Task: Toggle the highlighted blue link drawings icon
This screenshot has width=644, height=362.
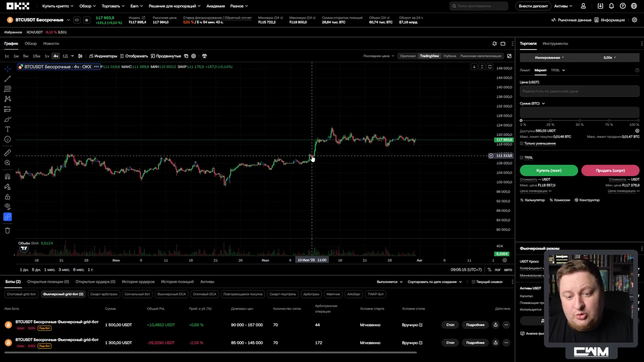Action: [x=8, y=217]
